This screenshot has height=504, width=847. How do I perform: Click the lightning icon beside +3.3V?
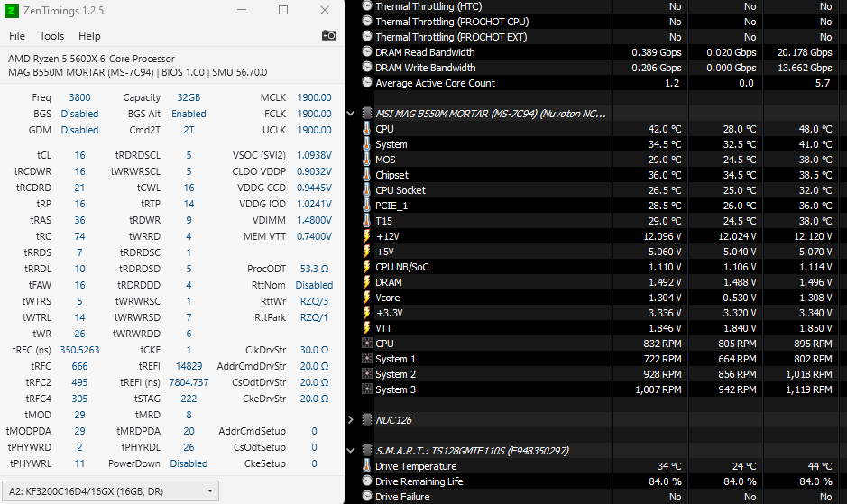[x=367, y=313]
